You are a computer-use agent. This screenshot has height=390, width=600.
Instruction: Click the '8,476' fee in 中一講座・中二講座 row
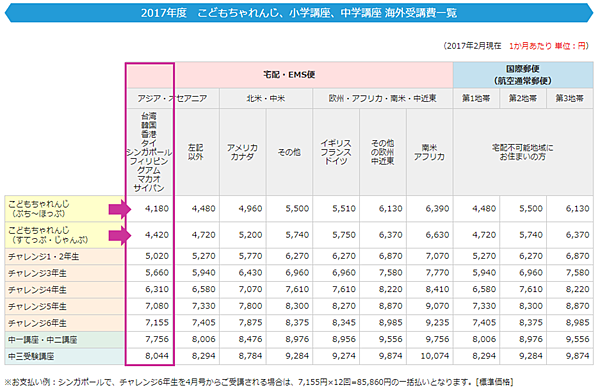250,339
